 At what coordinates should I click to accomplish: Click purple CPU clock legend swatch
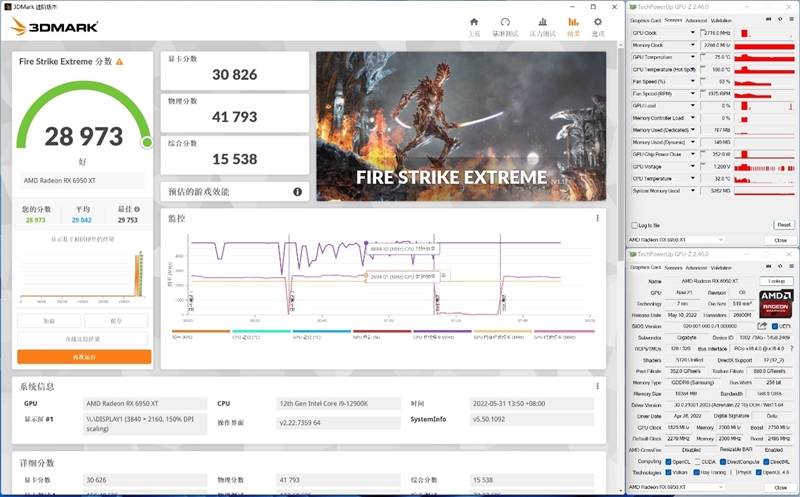tap(442, 331)
